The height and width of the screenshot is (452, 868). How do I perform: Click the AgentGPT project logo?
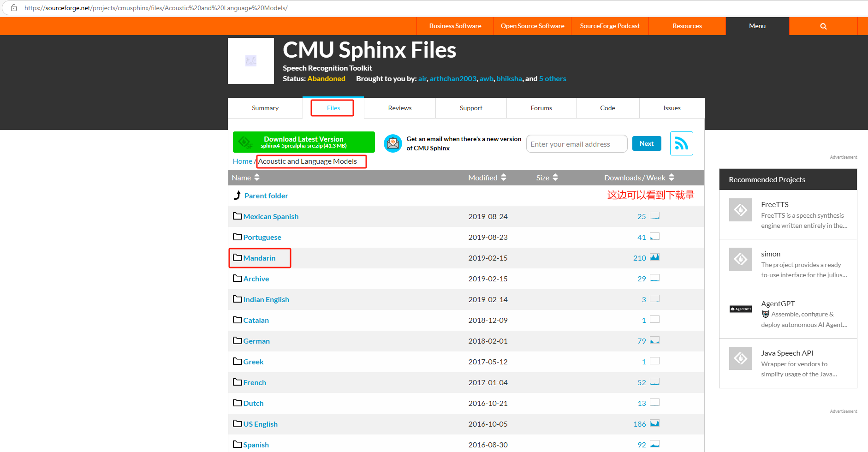click(741, 309)
